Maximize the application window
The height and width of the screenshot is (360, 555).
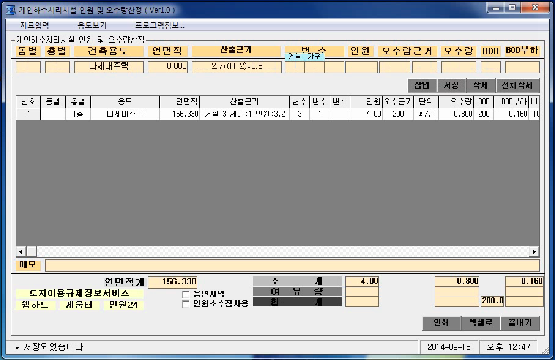tap(512, 8)
